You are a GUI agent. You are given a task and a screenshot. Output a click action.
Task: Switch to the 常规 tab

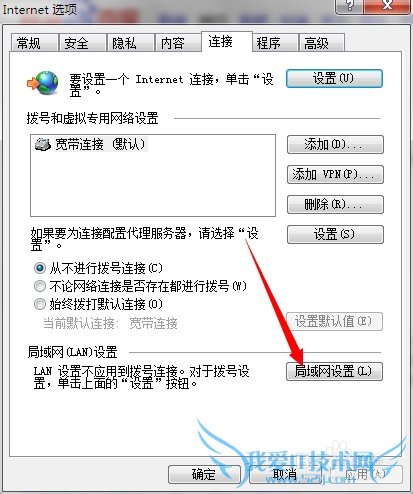pyautogui.click(x=35, y=43)
